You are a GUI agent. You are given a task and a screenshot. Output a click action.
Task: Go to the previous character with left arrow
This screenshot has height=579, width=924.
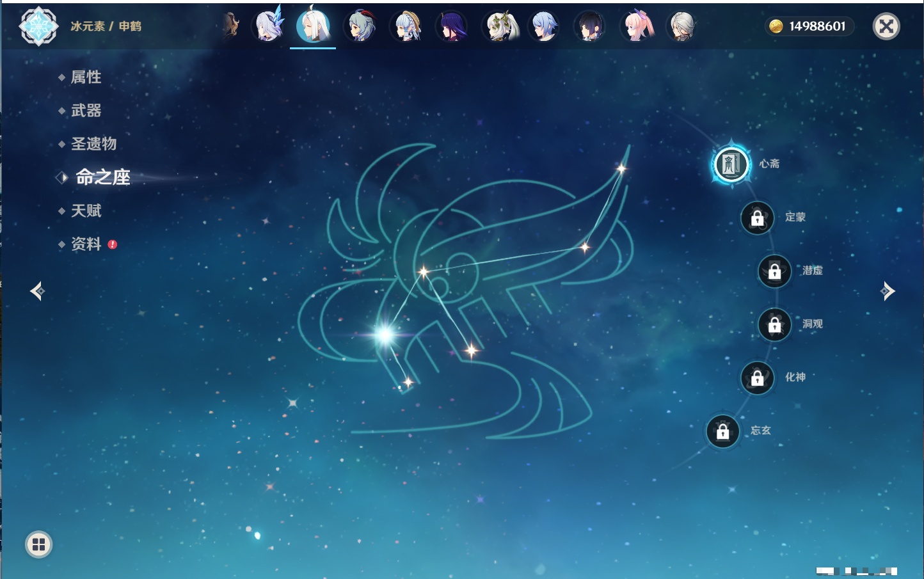[x=37, y=291]
